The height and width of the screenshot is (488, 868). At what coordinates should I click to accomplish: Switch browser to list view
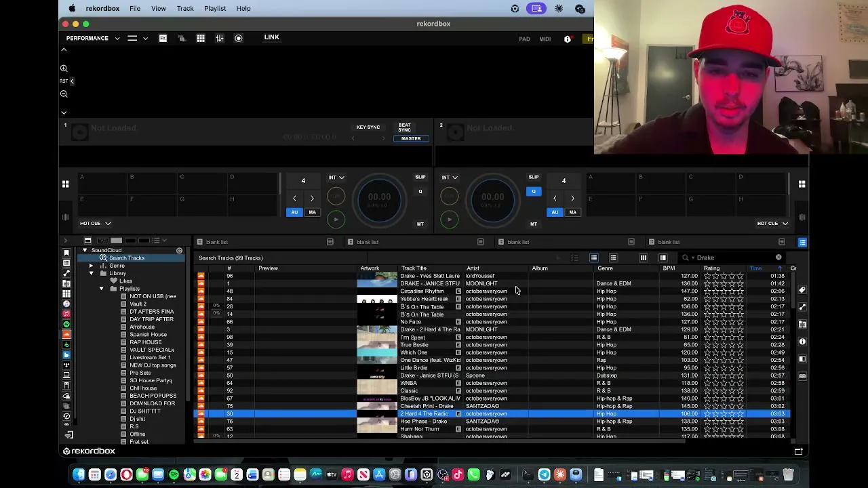pos(593,258)
